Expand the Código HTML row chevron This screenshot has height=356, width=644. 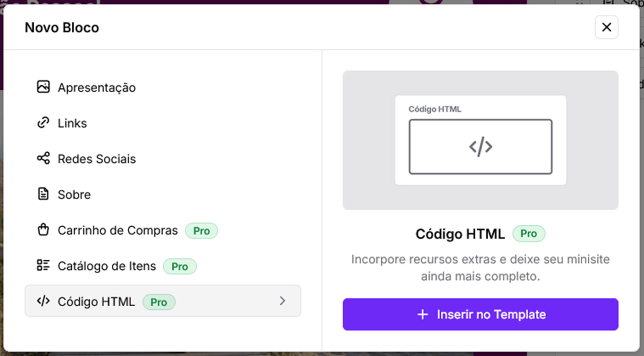pyautogui.click(x=282, y=301)
